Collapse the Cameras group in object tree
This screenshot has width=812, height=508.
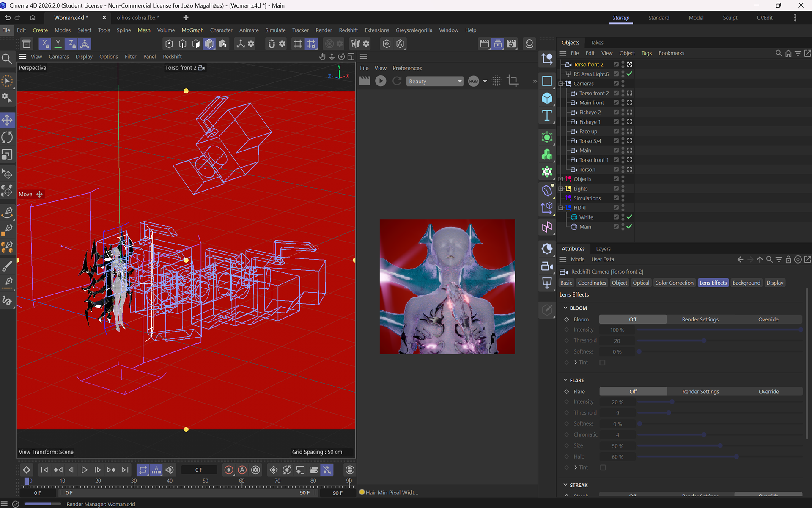561,84
